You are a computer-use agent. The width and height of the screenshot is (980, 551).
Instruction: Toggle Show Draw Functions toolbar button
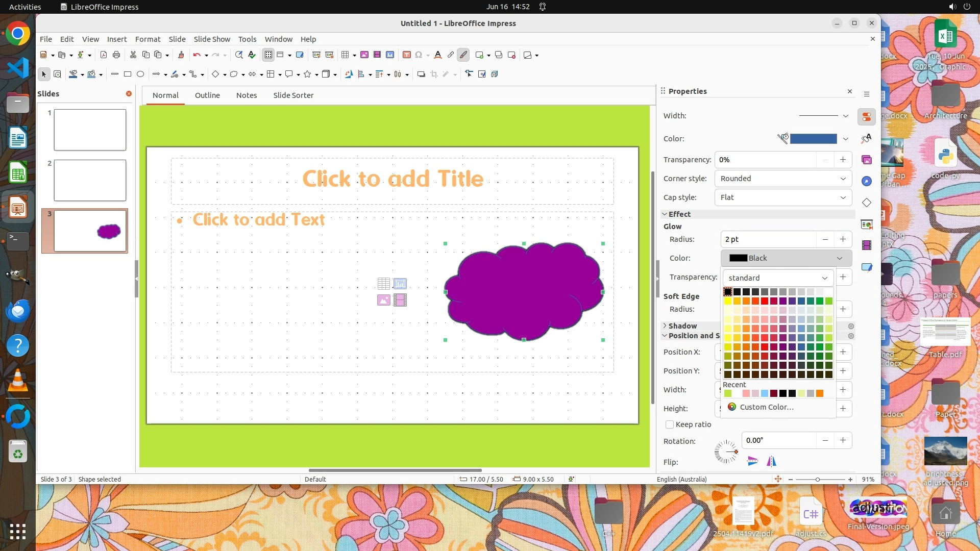463,55
